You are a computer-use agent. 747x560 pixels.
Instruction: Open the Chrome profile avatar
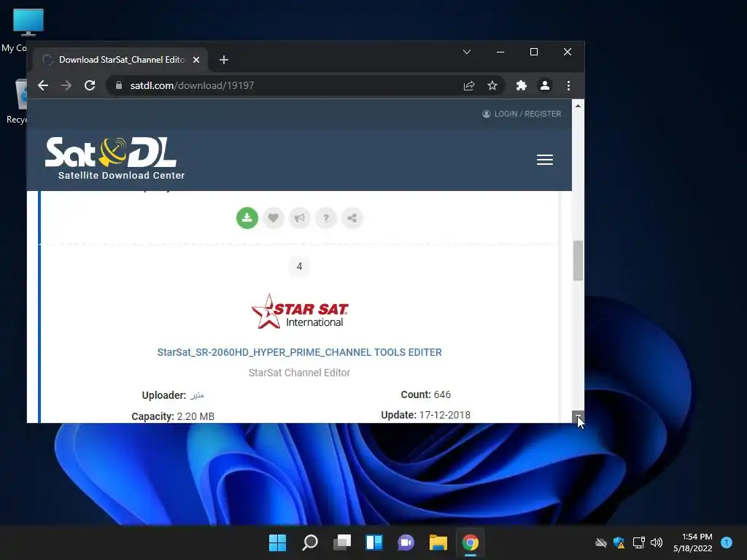[544, 85]
